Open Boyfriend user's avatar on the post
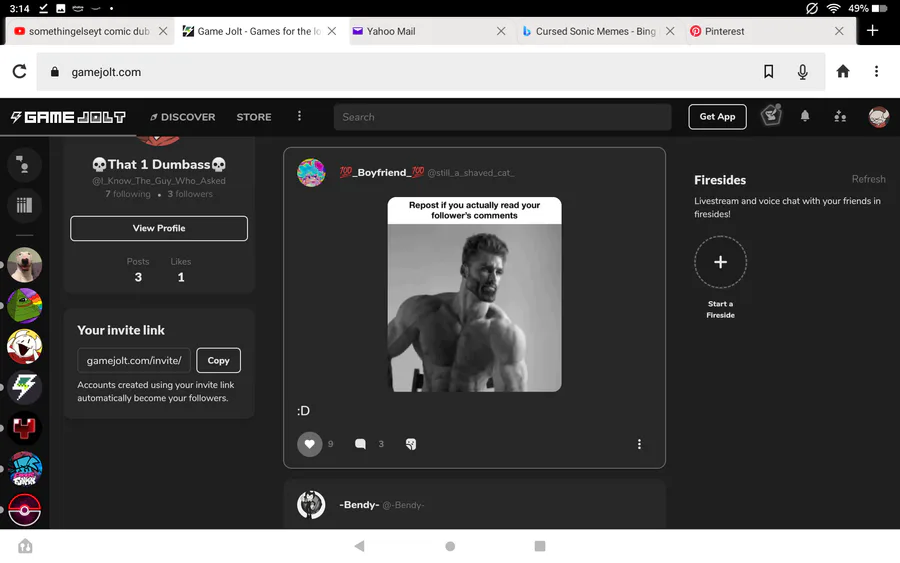Screen dimensions: 900x563 point(311,172)
